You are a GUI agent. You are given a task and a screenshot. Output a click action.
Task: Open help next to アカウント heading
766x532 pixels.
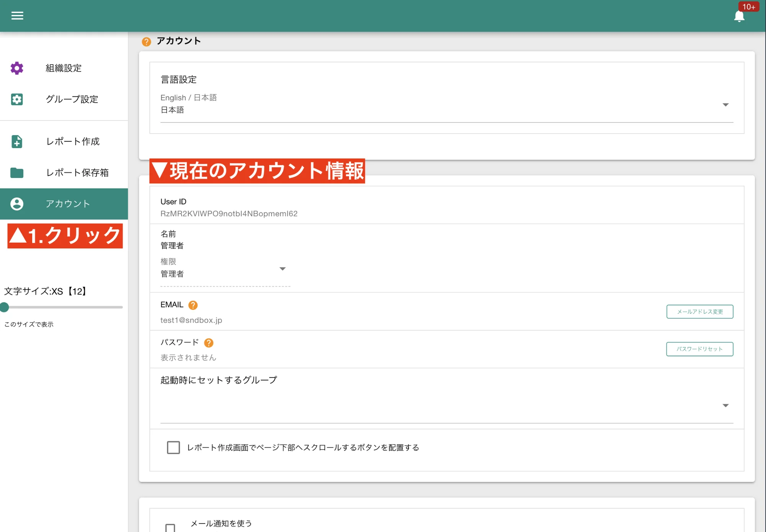point(146,41)
